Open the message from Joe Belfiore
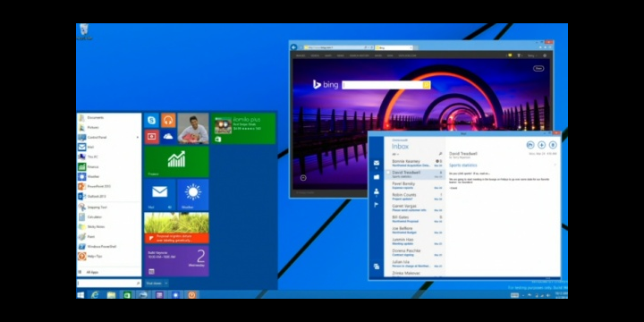644x322 pixels. tap(414, 230)
